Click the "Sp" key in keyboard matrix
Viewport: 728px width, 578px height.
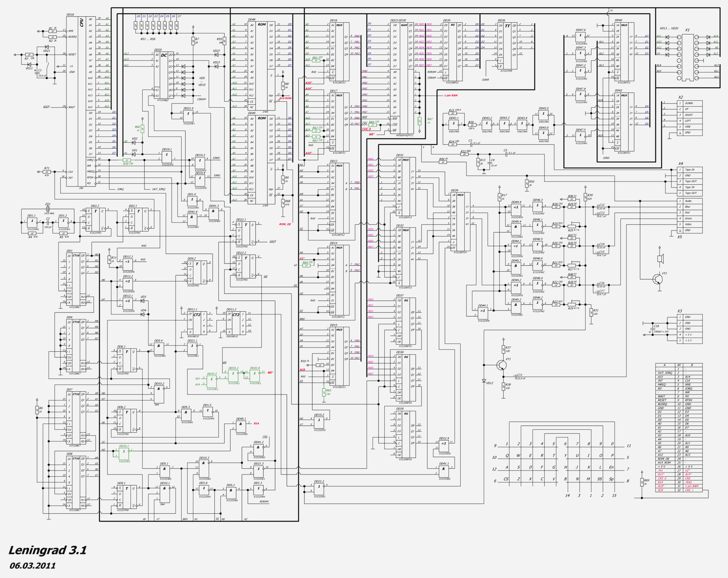pos(611,479)
